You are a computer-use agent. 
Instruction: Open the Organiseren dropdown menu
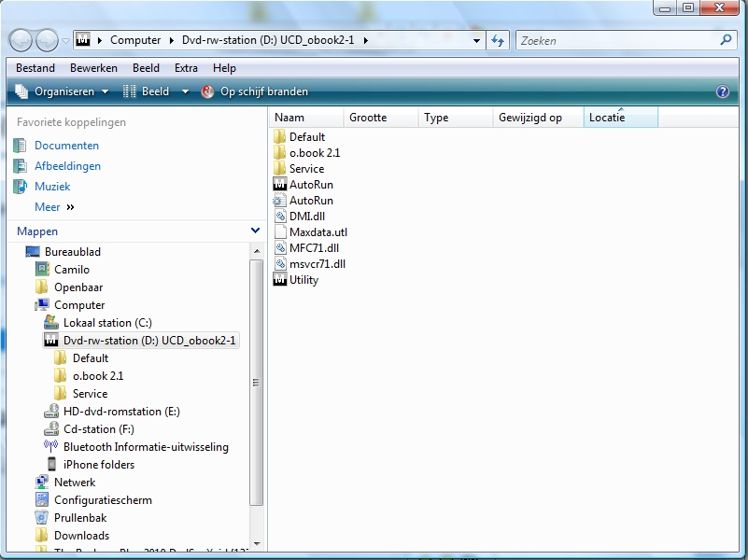[x=63, y=91]
